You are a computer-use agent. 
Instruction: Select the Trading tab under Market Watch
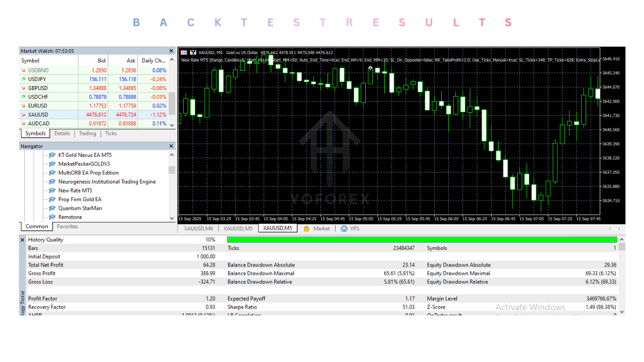(x=87, y=133)
